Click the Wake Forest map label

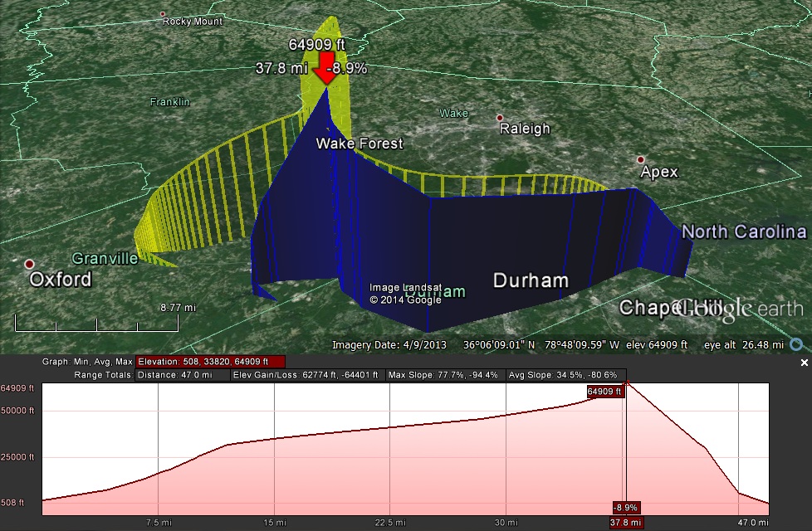coord(359,144)
